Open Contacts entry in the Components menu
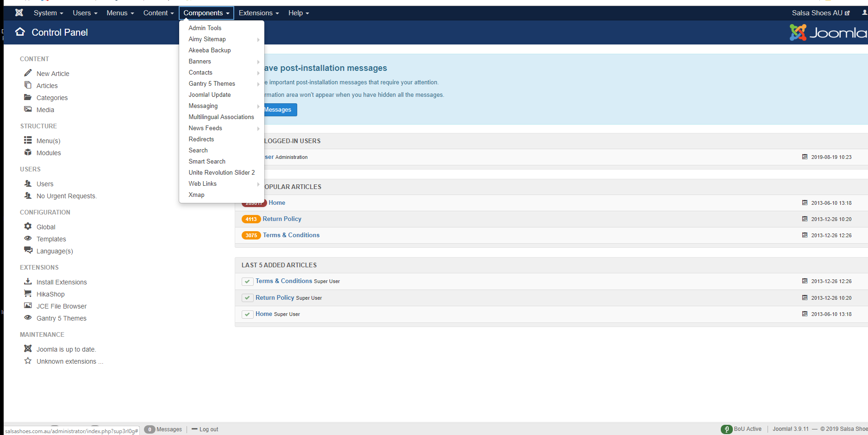 tap(200, 72)
